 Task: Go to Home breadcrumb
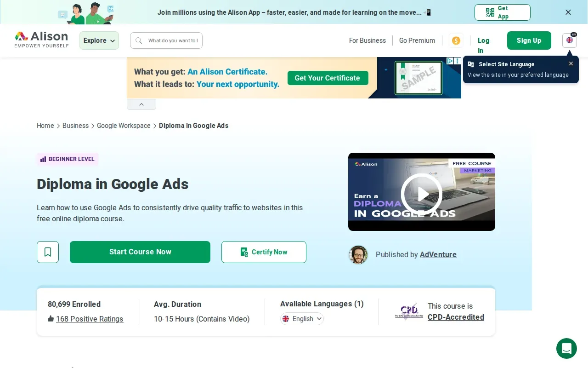(x=45, y=126)
